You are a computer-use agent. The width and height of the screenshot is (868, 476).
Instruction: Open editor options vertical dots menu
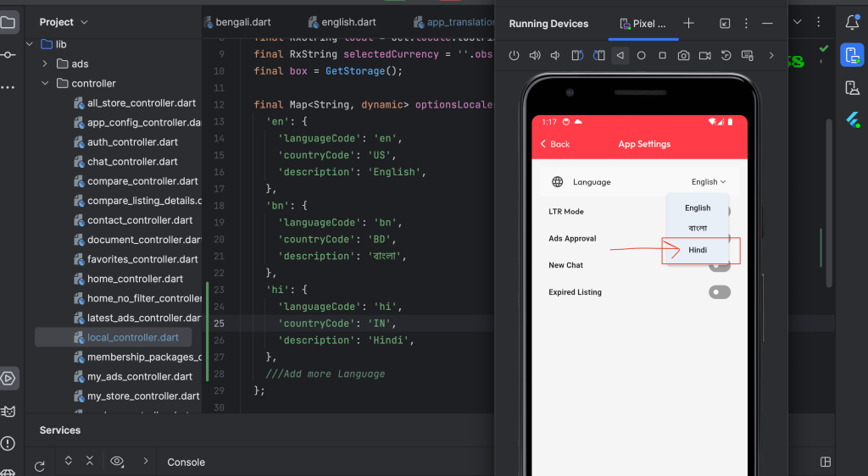tap(818, 22)
